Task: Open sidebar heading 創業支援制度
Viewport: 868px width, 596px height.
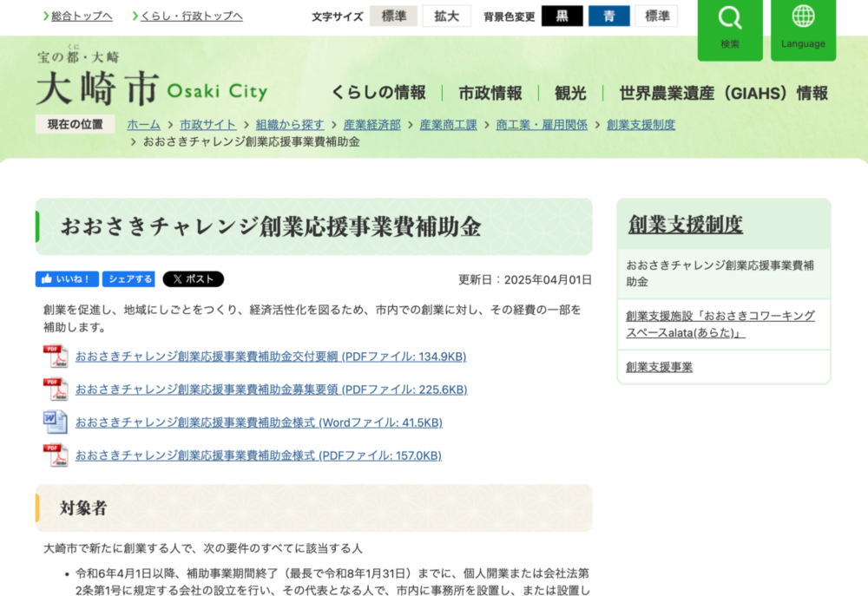Action: pyautogui.click(x=686, y=225)
